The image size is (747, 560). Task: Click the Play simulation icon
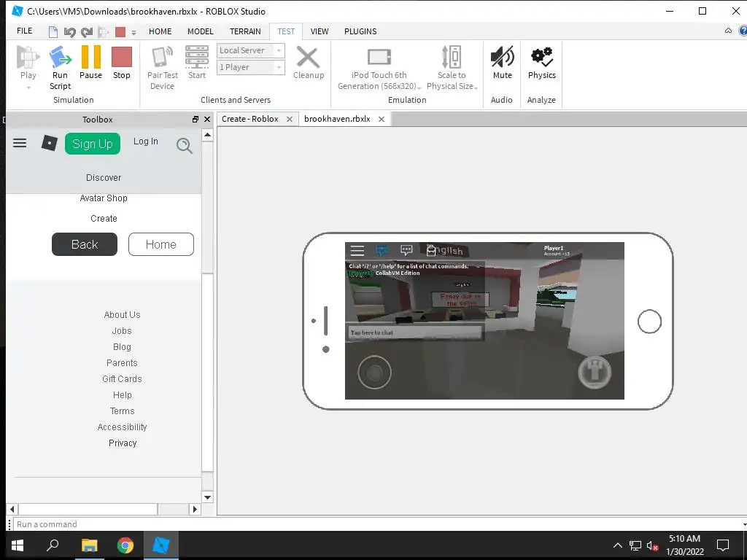[x=28, y=58]
